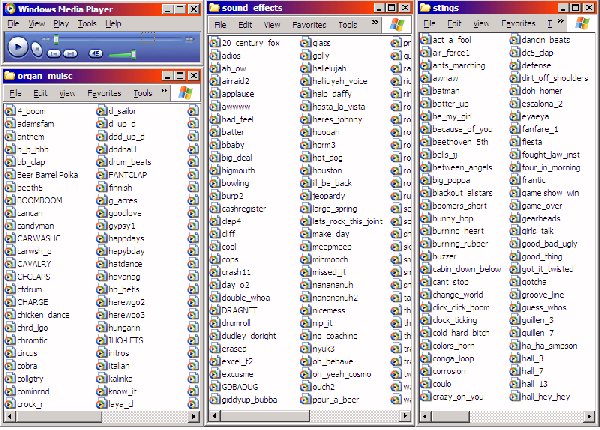Image resolution: width=600 pixels, height=430 pixels.
Task: Click the Stop button in Windows Media Player
Action: pos(37,49)
